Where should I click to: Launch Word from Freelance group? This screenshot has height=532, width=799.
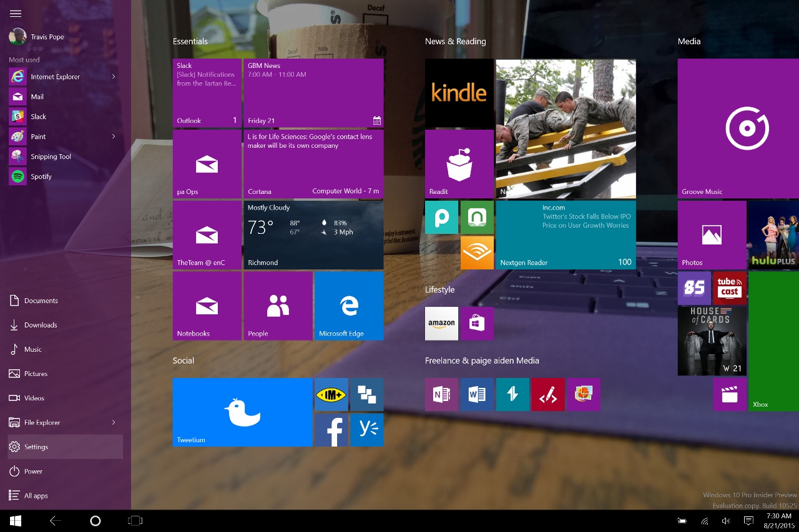click(x=477, y=394)
